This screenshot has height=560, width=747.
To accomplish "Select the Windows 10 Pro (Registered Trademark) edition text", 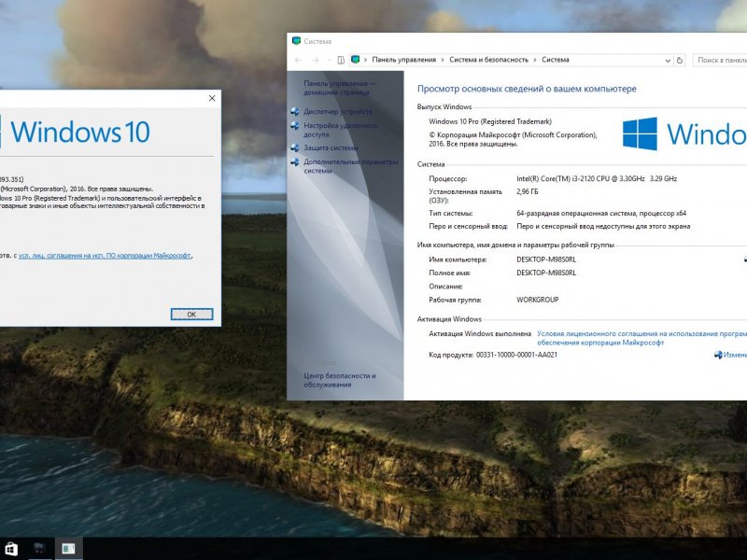I will point(490,121).
